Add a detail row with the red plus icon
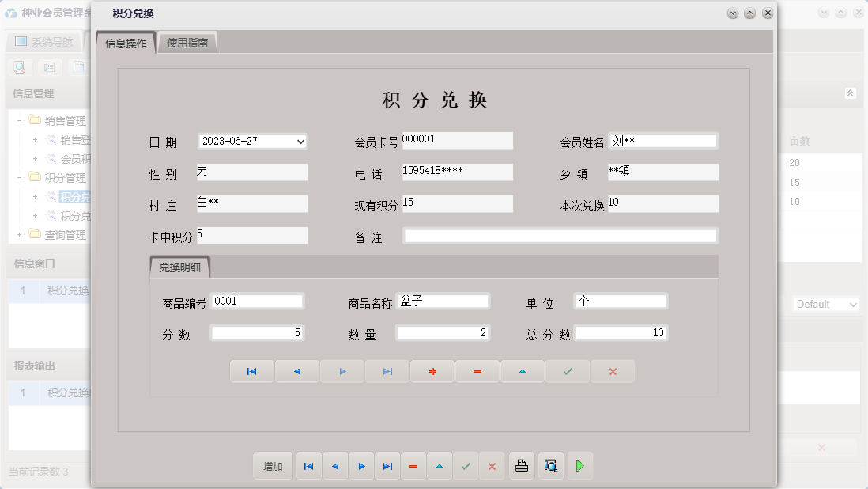This screenshot has height=489, width=868. (x=432, y=370)
